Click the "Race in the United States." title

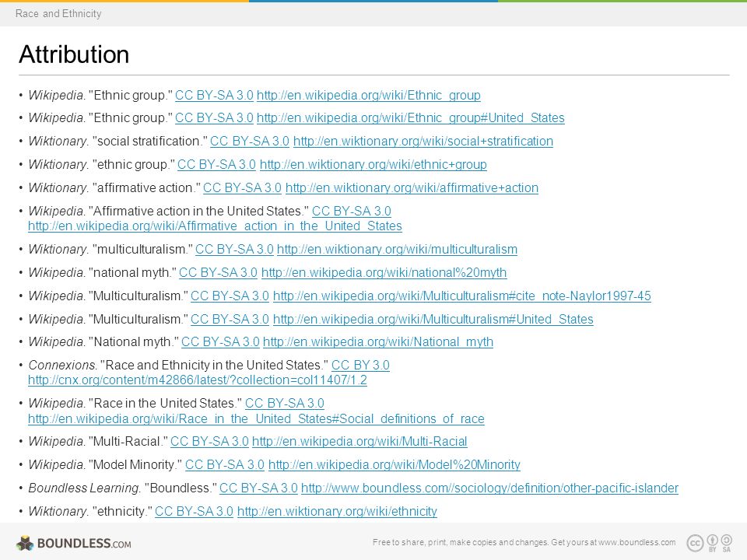pos(165,404)
